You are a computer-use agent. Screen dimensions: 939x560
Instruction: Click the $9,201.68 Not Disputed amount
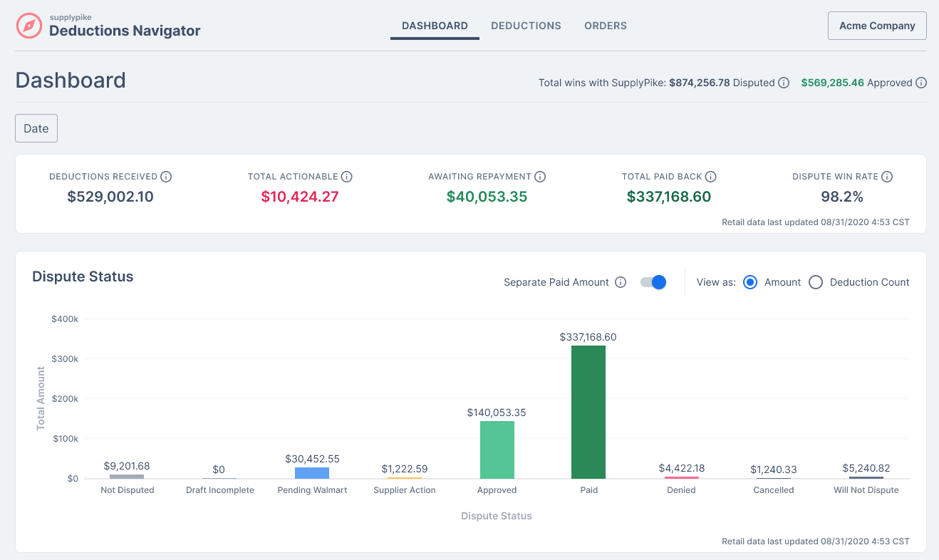pyautogui.click(x=127, y=466)
